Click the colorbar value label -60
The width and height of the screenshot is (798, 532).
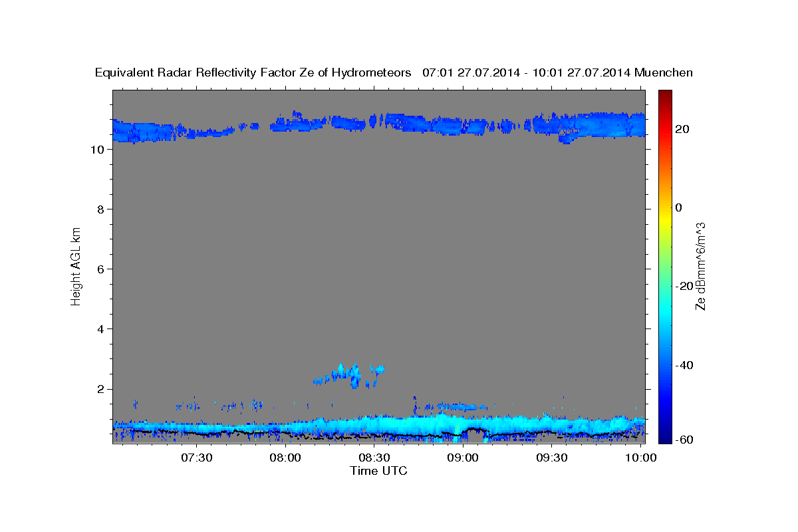point(684,440)
